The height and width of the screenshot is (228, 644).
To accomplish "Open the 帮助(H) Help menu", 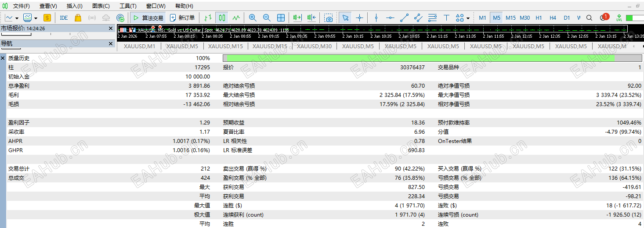I will 184,6.
